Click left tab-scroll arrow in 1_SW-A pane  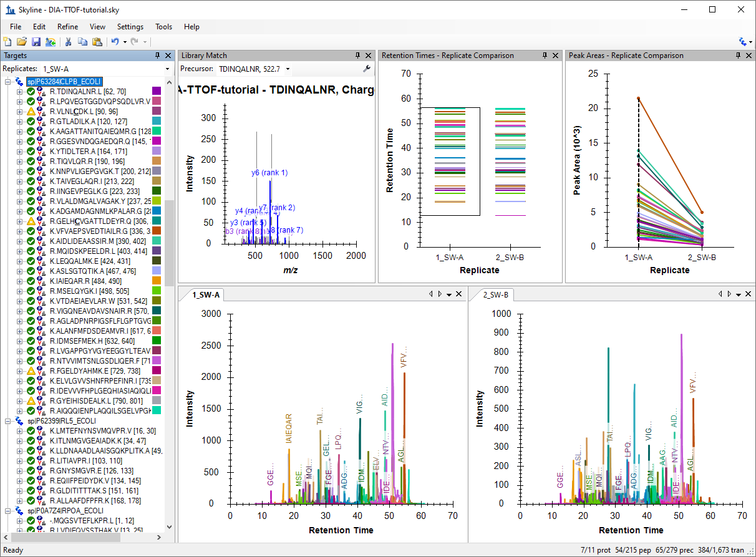click(430, 294)
